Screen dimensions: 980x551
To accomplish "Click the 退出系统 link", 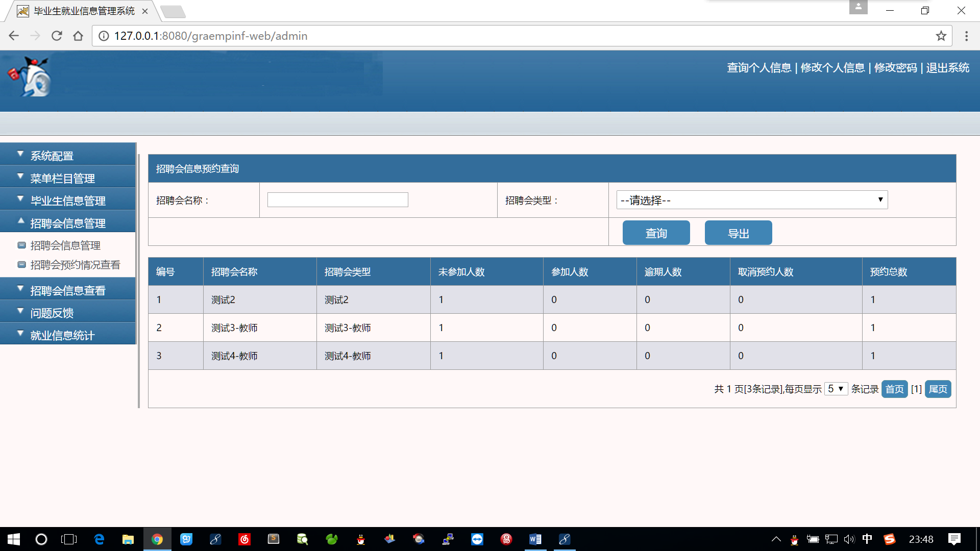I will click(947, 68).
